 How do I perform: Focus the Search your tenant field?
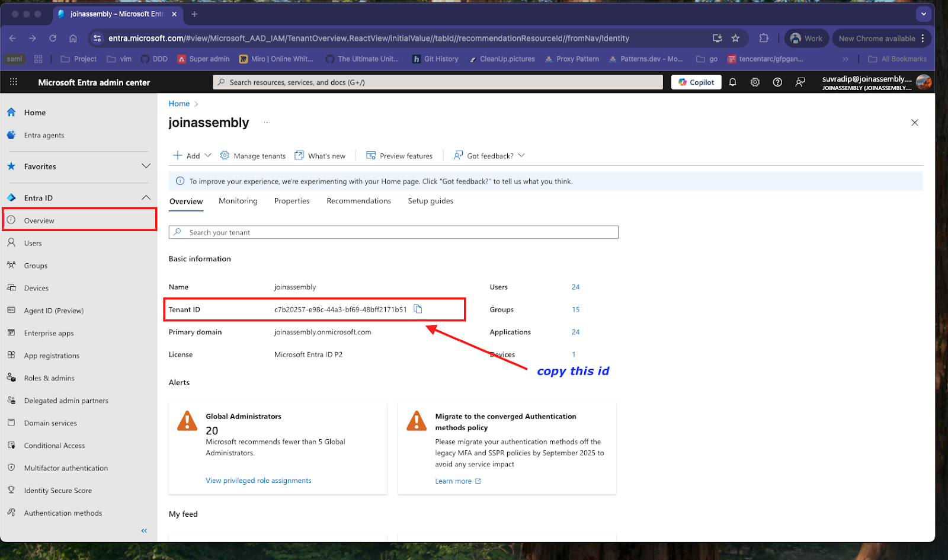393,232
